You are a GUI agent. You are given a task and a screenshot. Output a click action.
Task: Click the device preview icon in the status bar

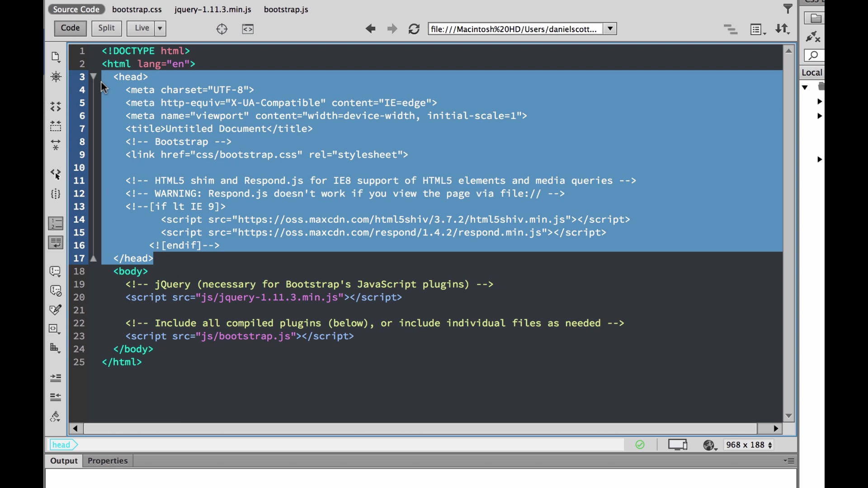(678, 445)
